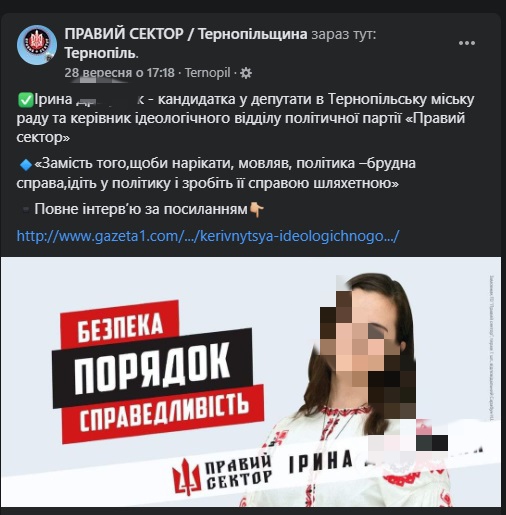
Task: Open the three-dot post options menu
Action: click(x=467, y=43)
